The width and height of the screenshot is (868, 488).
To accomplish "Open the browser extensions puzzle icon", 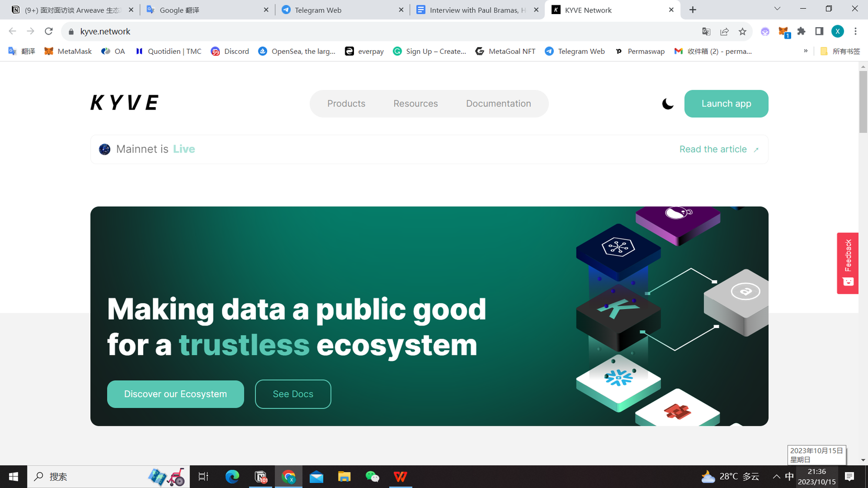I will click(801, 31).
